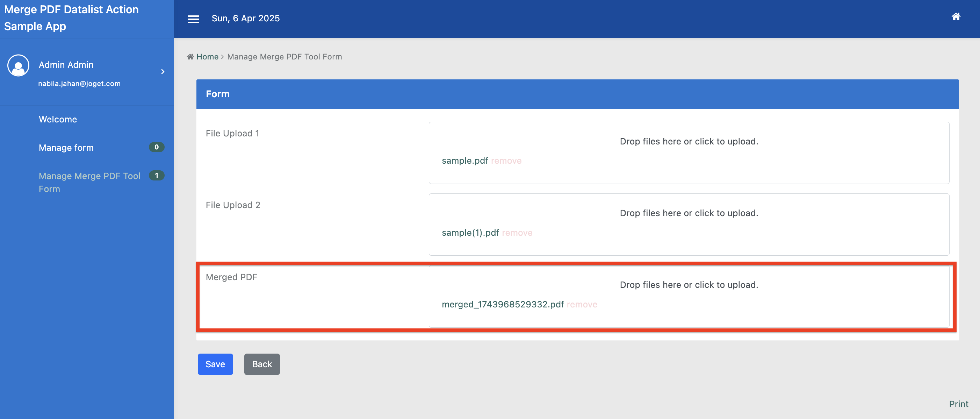The width and height of the screenshot is (980, 419).
Task: Click the Save button
Action: click(215, 364)
